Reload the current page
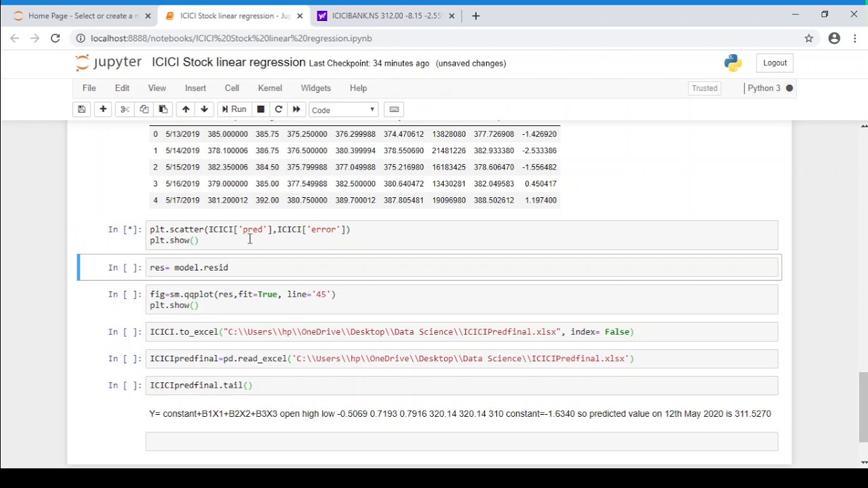 (56, 39)
